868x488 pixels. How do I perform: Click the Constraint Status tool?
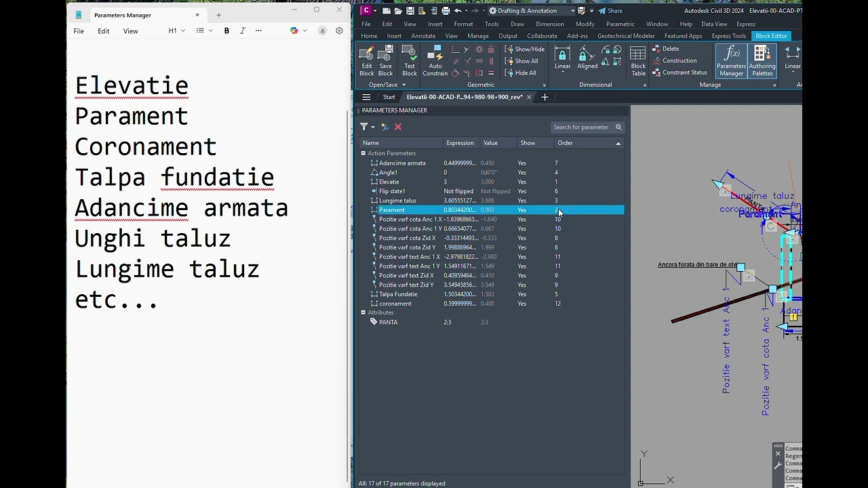680,73
